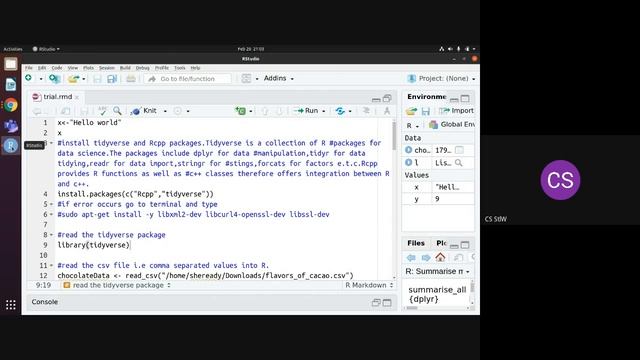Open the Build menu

(x=125, y=68)
